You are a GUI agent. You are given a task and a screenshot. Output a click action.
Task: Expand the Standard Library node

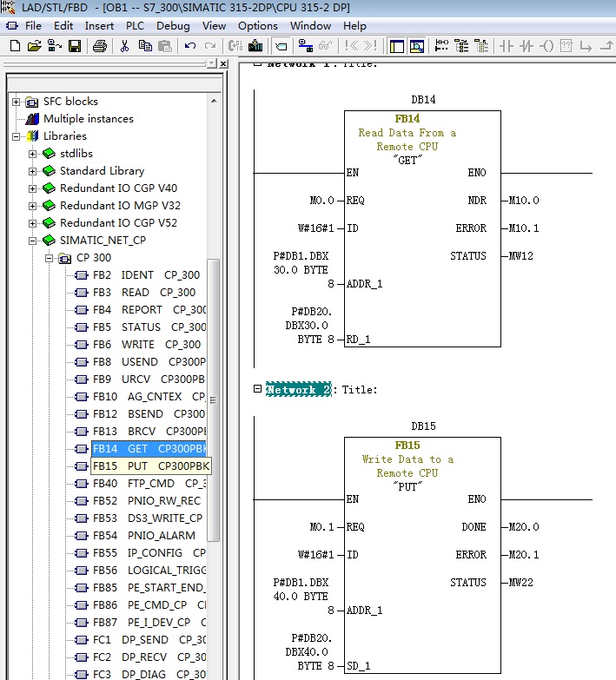pyautogui.click(x=33, y=171)
